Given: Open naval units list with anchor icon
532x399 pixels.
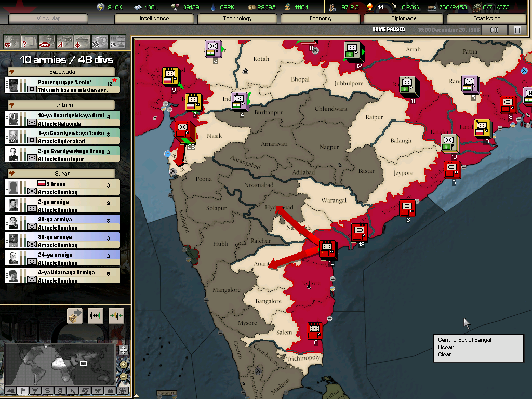Looking at the screenshot, I should pos(82,41).
